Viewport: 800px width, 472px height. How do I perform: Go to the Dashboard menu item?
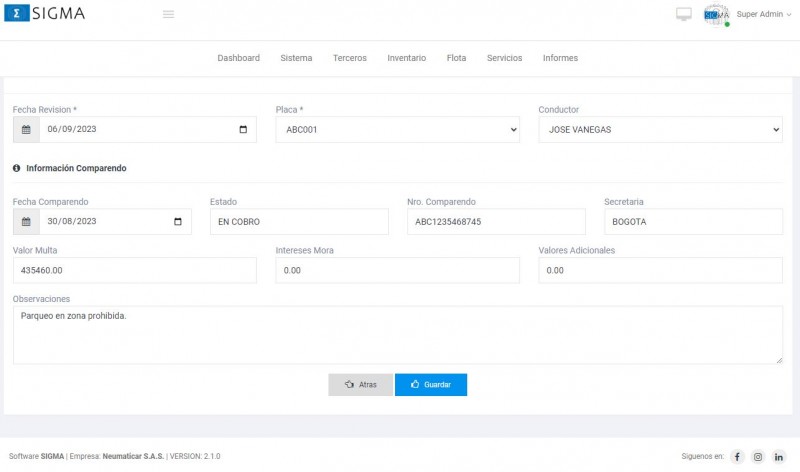point(238,58)
